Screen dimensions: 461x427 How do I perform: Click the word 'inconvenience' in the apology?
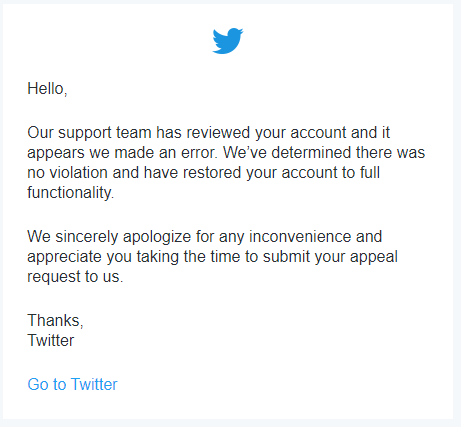(x=300, y=237)
